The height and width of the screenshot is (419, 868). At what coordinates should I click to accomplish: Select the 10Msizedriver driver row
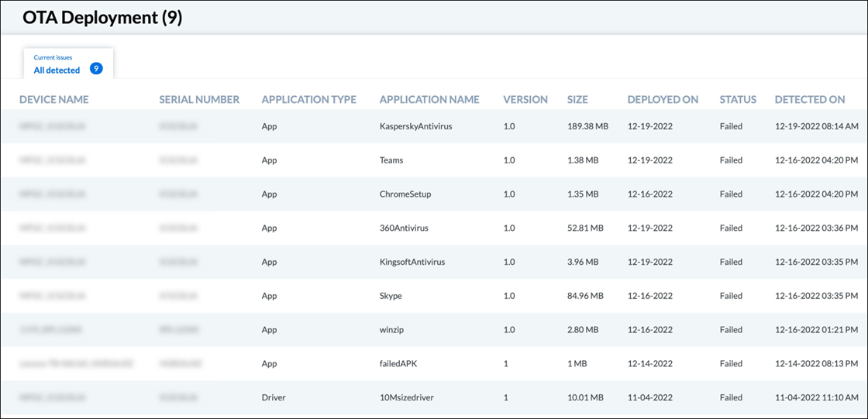point(405,397)
